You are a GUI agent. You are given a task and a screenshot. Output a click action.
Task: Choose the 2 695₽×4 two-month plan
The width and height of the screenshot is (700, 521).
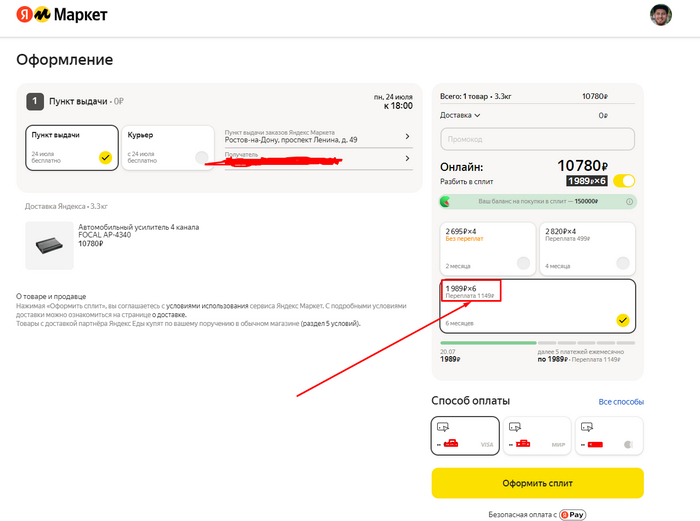[486, 248]
